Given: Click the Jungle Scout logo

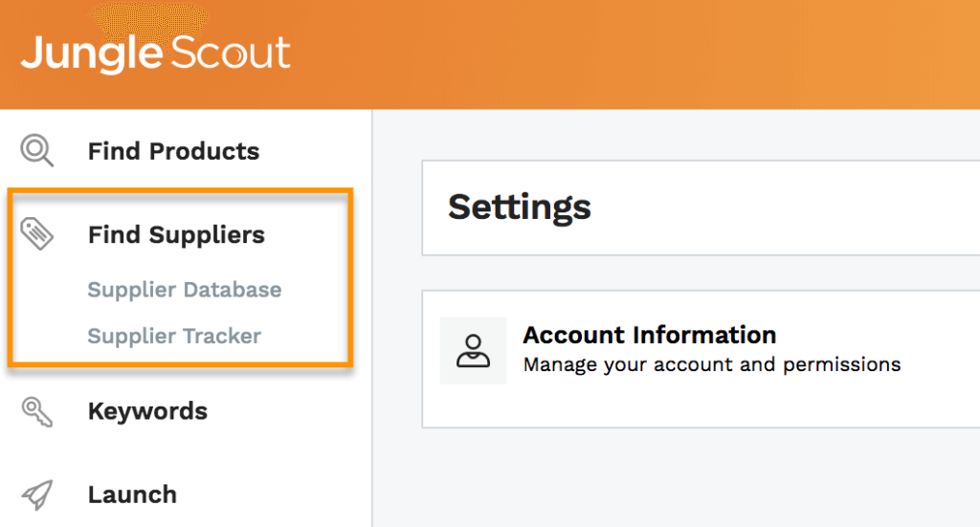Looking at the screenshot, I should [x=156, y=53].
